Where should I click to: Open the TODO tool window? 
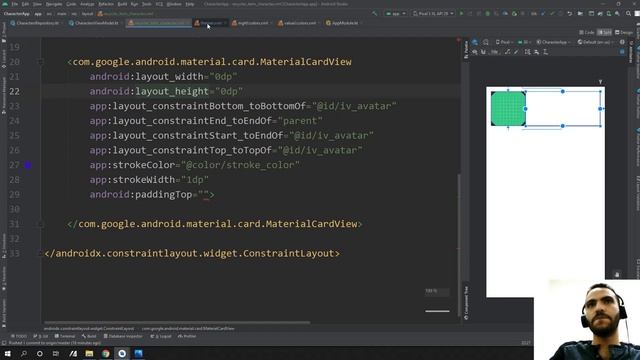(19, 336)
